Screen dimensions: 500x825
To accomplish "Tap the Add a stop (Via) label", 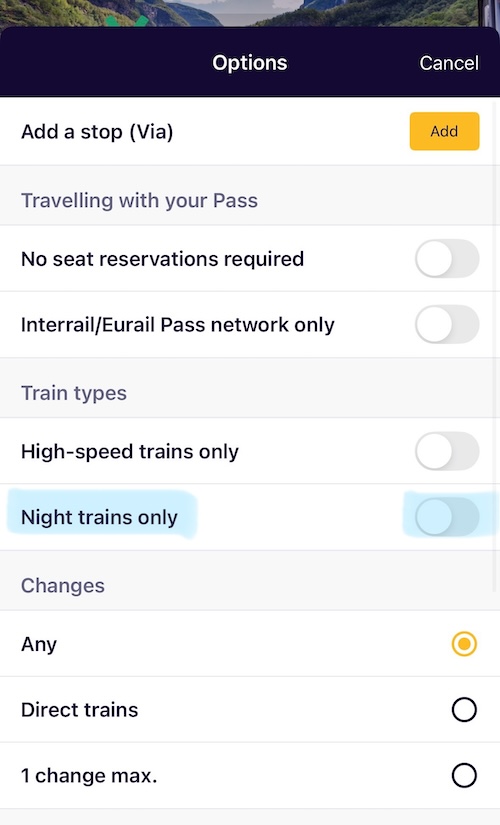I will pos(97,132).
